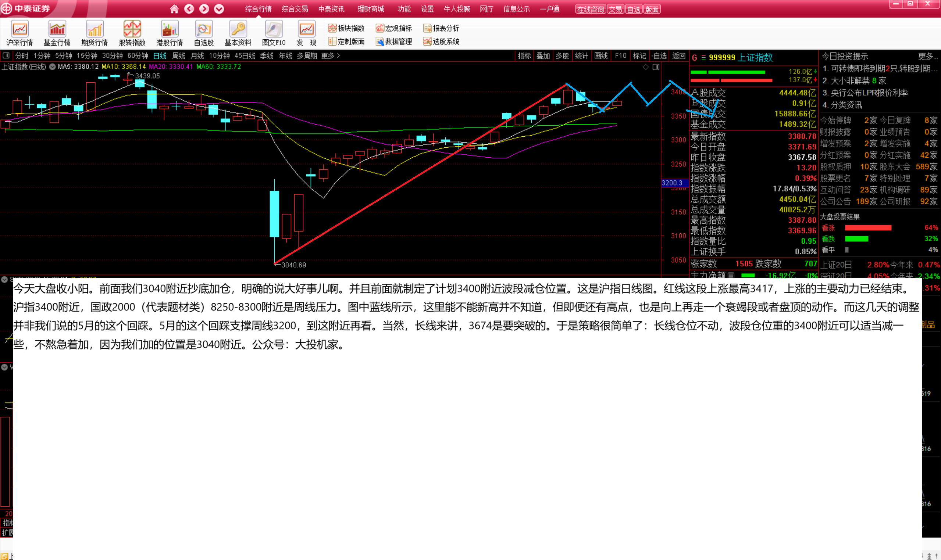Click the 选股系统 icon
The image size is (941, 560).
click(x=427, y=41)
